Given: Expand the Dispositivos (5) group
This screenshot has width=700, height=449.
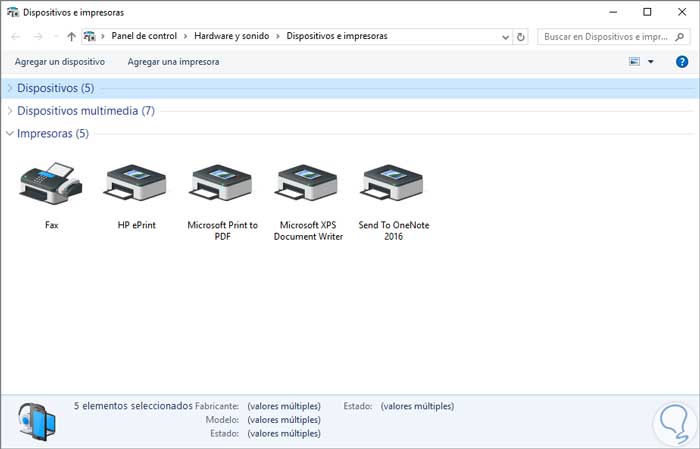Looking at the screenshot, I should click(10, 88).
